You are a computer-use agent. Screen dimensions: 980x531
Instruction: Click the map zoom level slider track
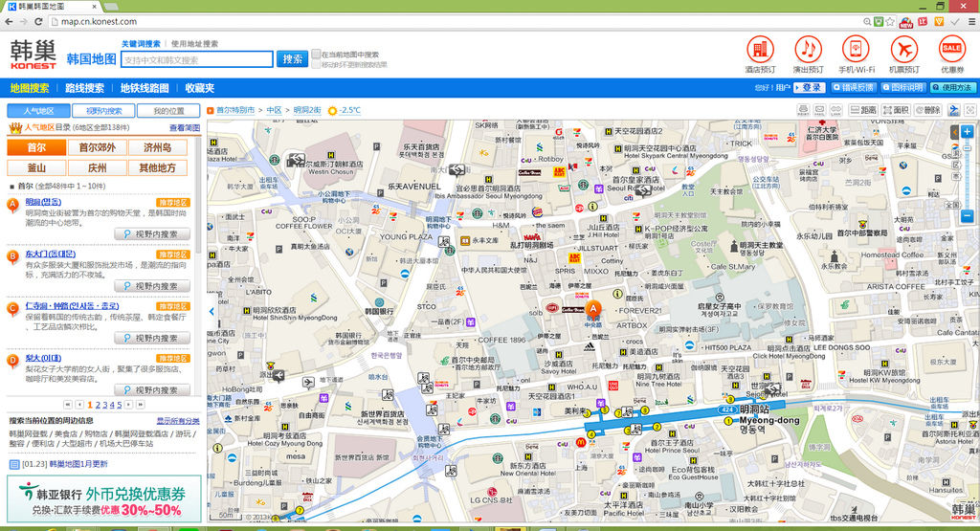point(967,174)
